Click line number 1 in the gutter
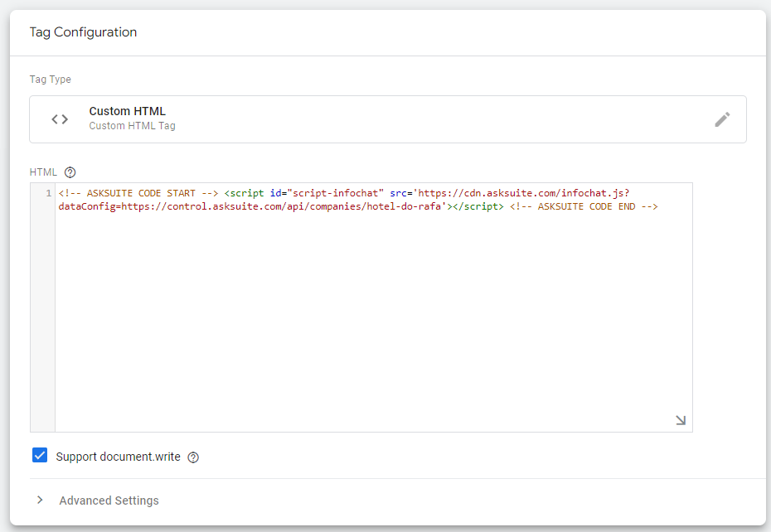 tap(48, 193)
